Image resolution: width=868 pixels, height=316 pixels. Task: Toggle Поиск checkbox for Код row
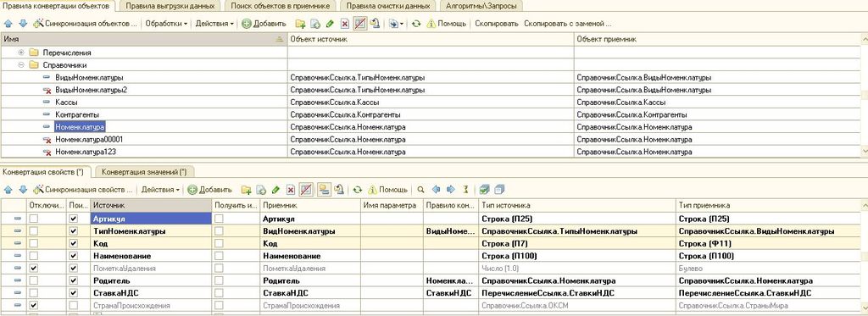tap(74, 243)
